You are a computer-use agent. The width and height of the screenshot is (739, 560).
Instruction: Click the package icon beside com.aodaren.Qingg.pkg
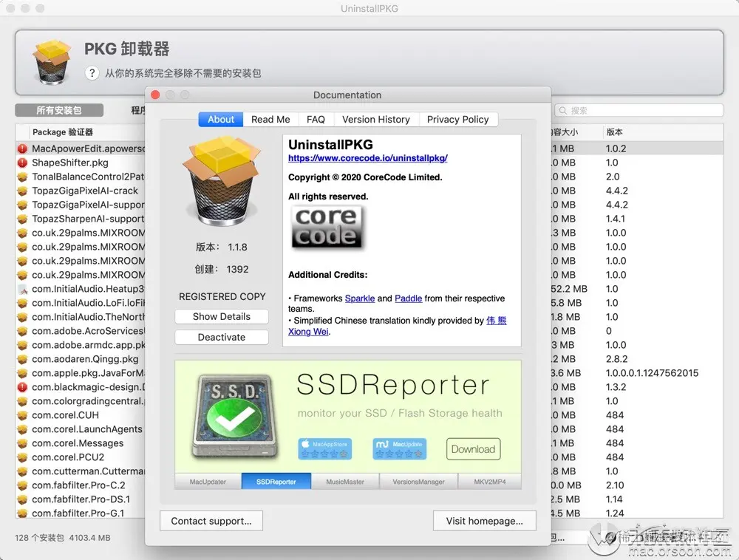(22, 359)
